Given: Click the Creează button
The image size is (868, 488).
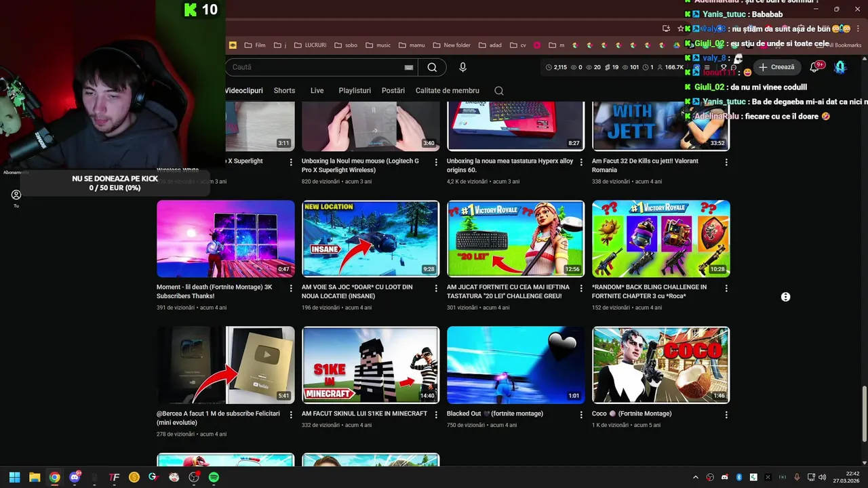Looking at the screenshot, I should (x=777, y=67).
